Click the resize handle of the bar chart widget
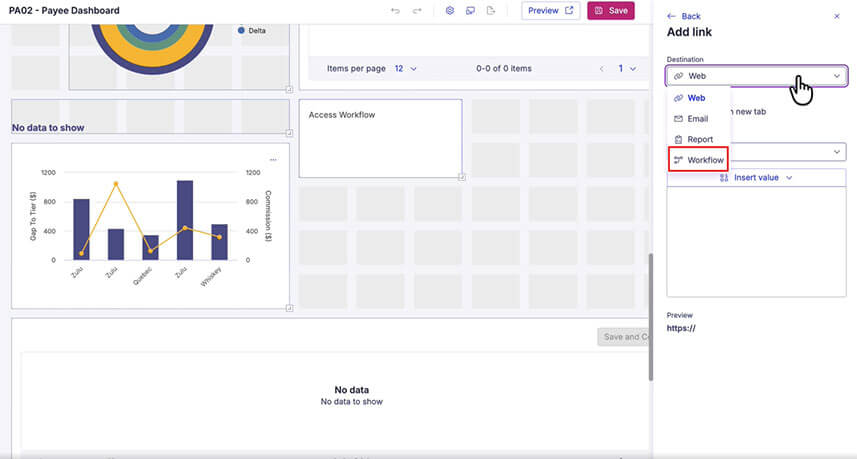Viewport: 857px width, 459px height. tap(289, 308)
